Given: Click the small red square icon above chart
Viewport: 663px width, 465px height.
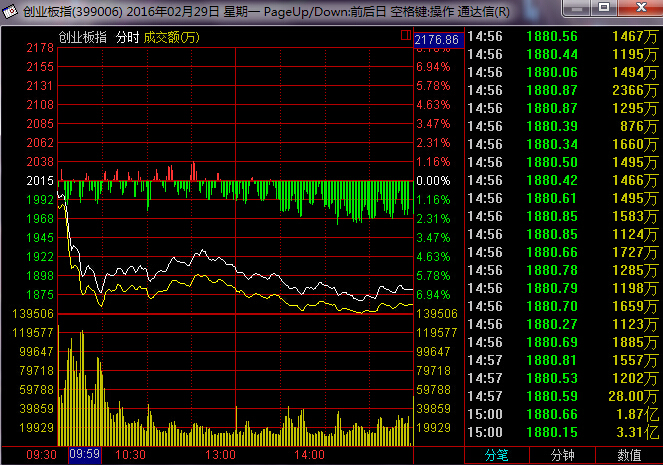Looking at the screenshot, I should pos(406,35).
